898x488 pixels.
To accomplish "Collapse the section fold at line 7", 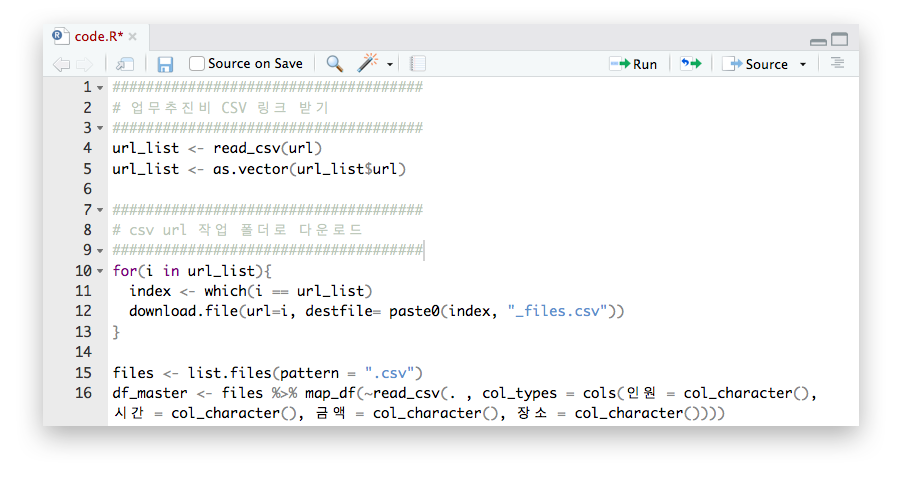I will [100, 210].
